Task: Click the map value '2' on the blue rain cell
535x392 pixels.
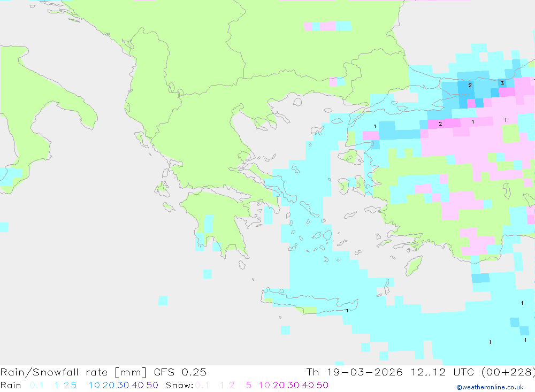Action: click(x=470, y=85)
